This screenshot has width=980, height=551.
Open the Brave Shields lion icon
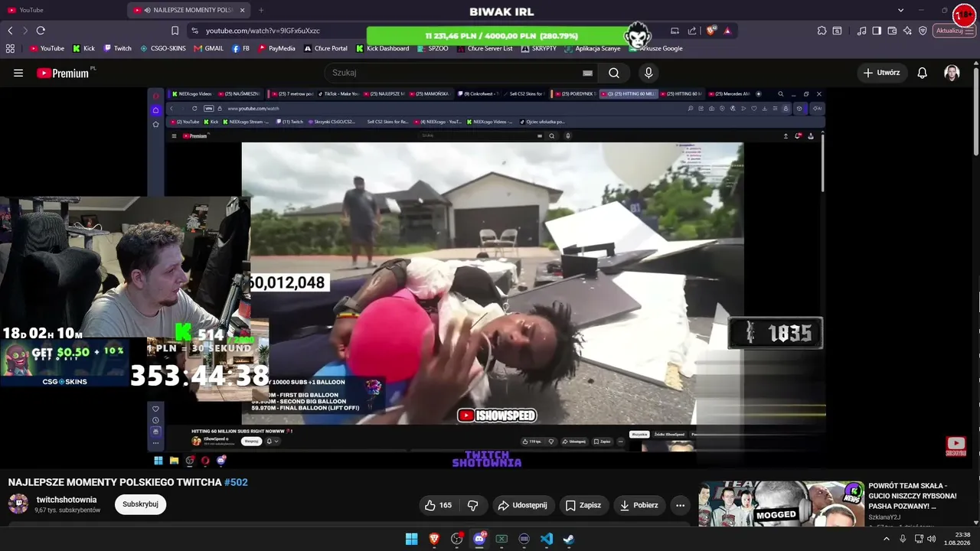click(x=711, y=31)
